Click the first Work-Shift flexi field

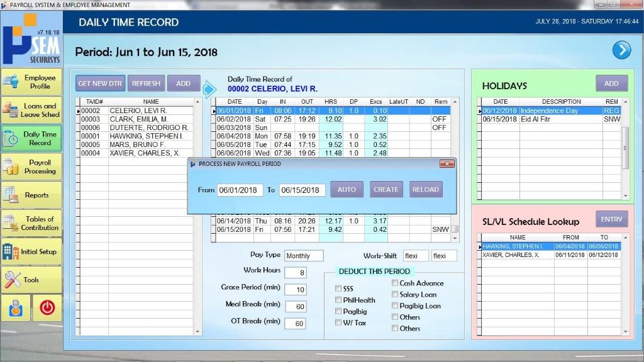pyautogui.click(x=416, y=256)
